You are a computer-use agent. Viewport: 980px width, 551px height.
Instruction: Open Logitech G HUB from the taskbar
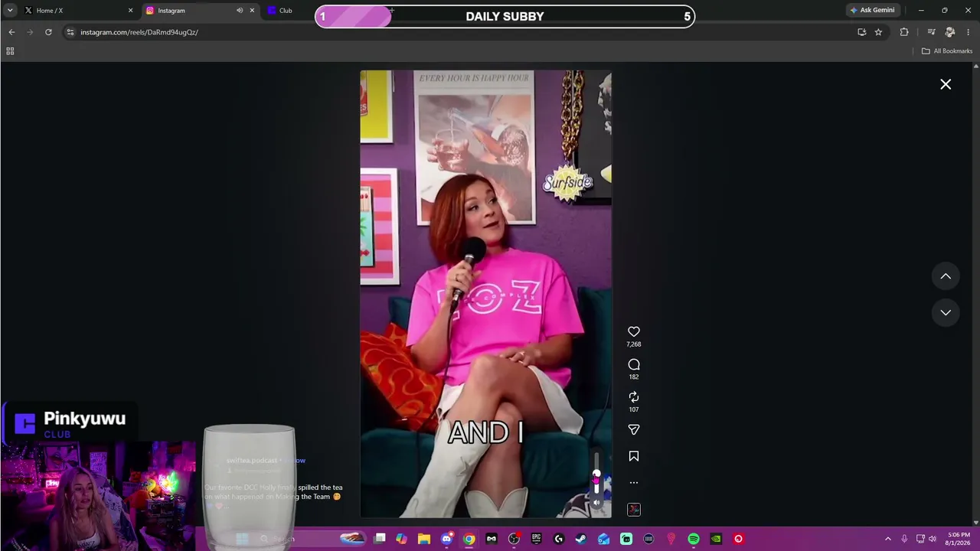pyautogui.click(x=559, y=539)
